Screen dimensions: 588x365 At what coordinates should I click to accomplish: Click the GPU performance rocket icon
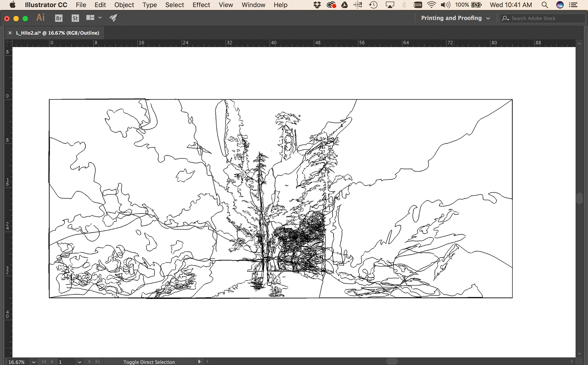click(113, 18)
